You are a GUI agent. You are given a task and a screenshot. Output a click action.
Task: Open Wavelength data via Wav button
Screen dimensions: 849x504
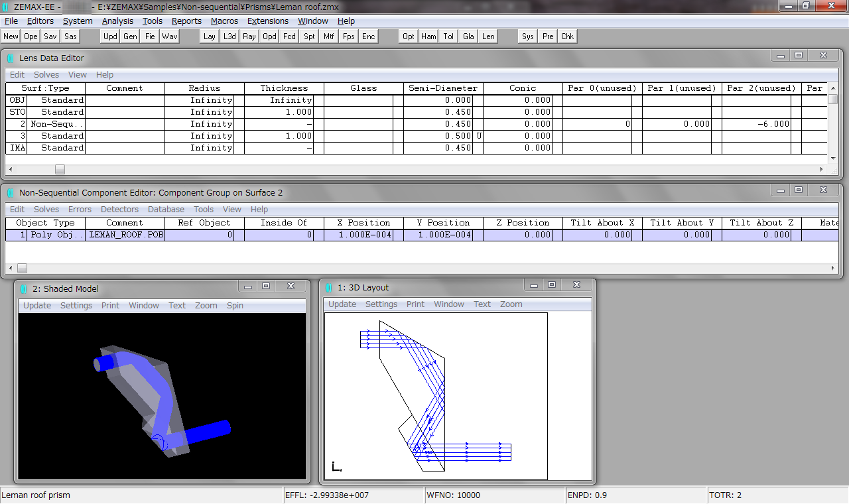pos(170,36)
